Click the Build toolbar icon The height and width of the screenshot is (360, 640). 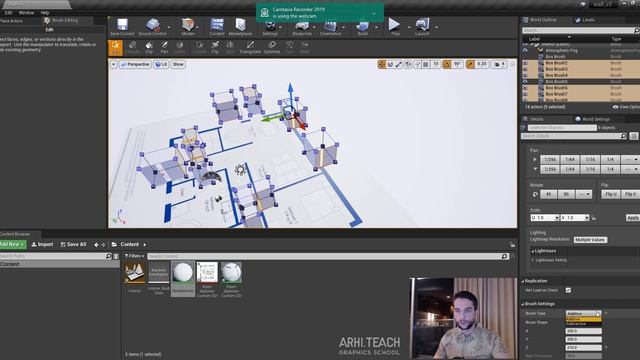pos(362,27)
